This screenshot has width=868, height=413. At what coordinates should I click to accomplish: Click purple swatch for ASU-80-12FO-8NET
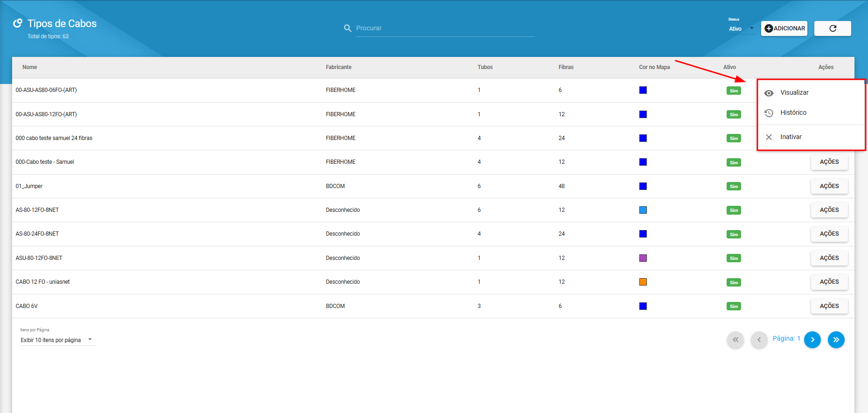643,258
